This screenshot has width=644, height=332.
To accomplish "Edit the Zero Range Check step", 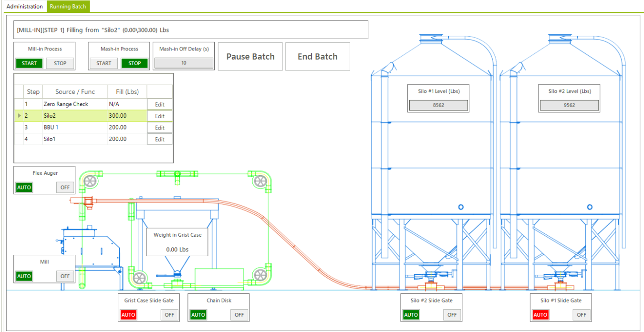I will point(159,104).
